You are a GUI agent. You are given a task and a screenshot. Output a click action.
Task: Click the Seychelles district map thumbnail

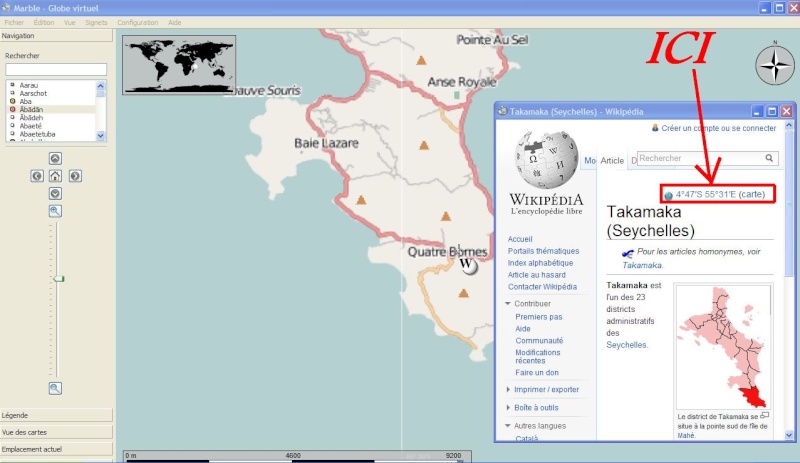pos(723,347)
